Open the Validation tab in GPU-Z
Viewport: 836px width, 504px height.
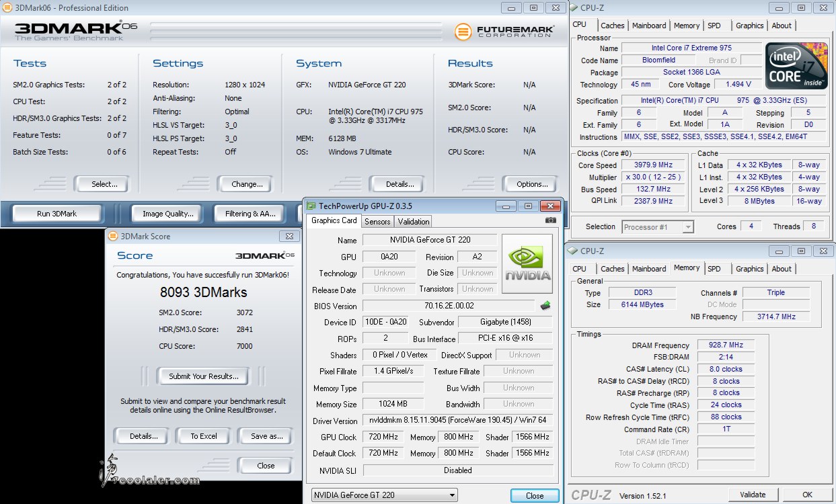point(414,221)
